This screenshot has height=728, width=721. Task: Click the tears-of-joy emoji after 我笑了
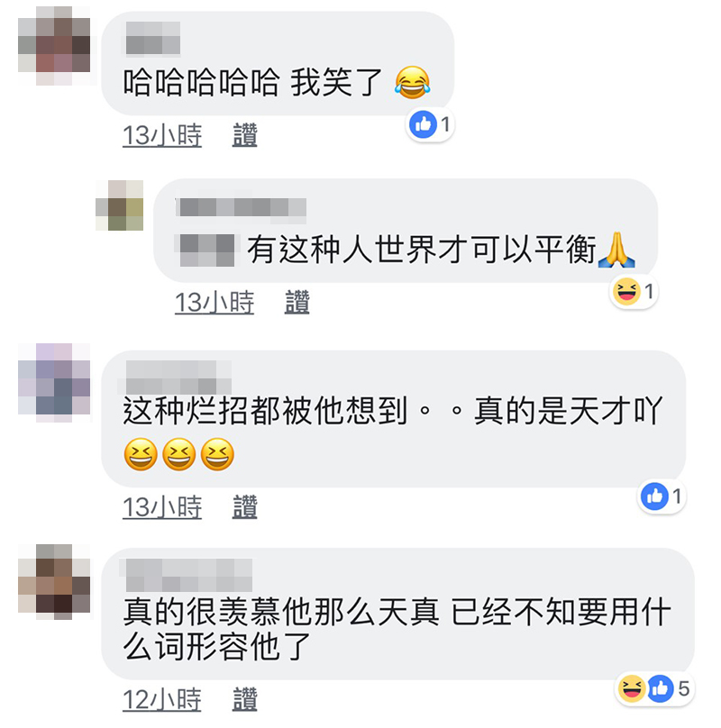412,83
